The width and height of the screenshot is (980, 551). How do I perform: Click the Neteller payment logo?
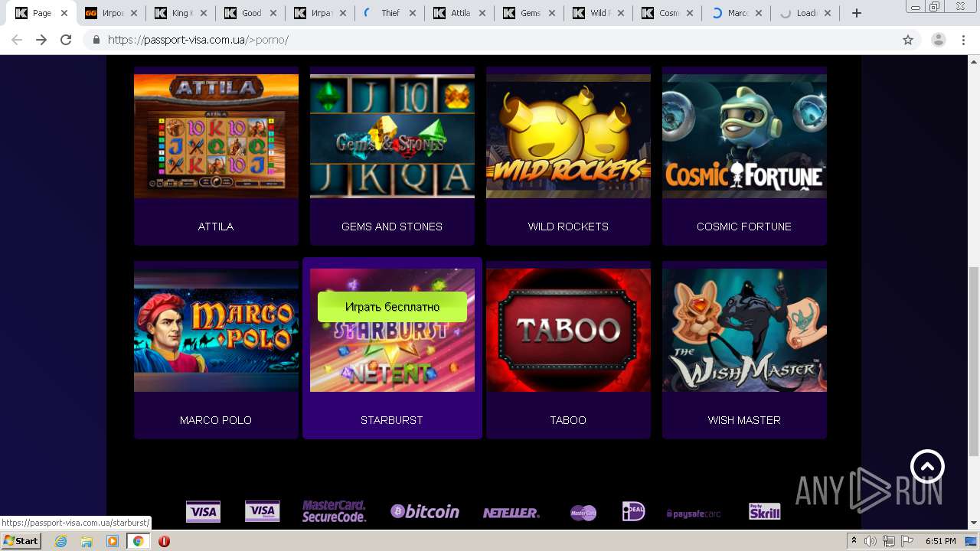511,513
